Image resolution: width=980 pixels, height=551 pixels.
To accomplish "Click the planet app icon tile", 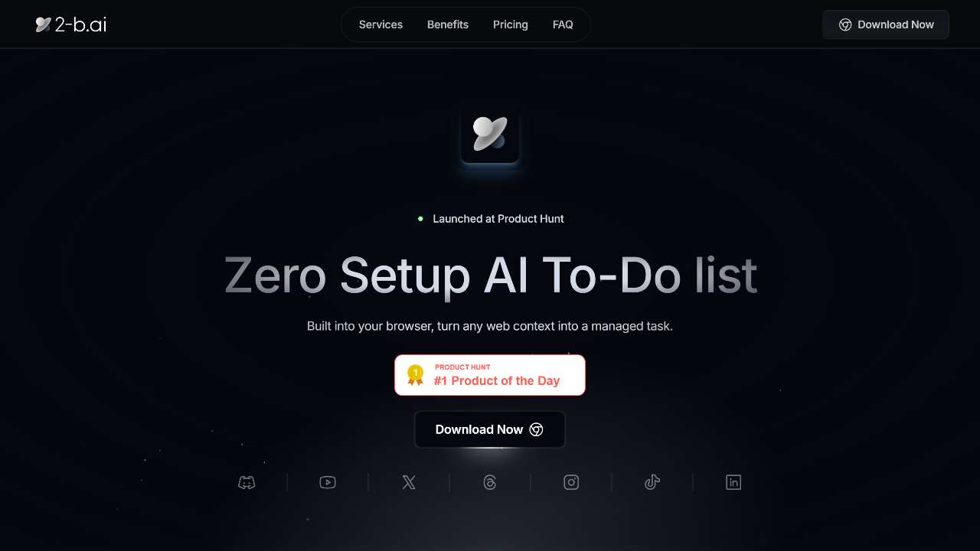I will coord(490,135).
